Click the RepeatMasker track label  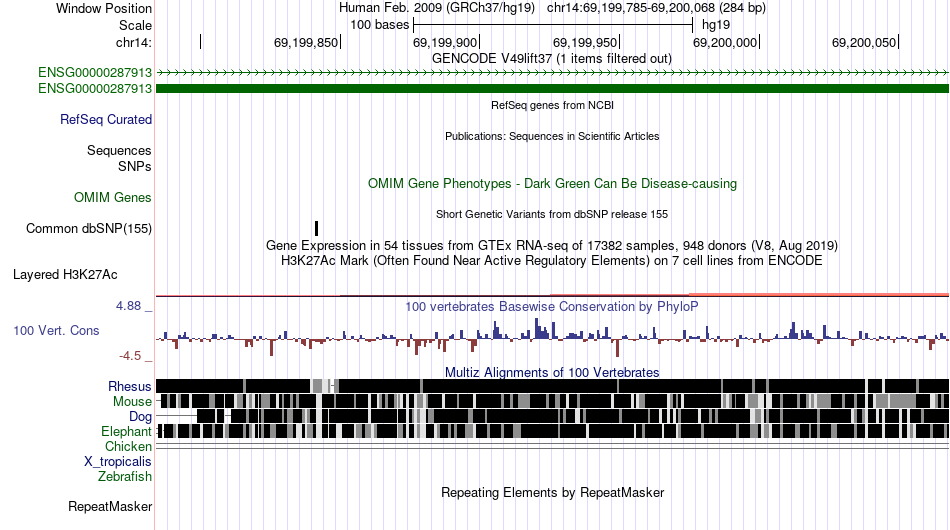[110, 506]
